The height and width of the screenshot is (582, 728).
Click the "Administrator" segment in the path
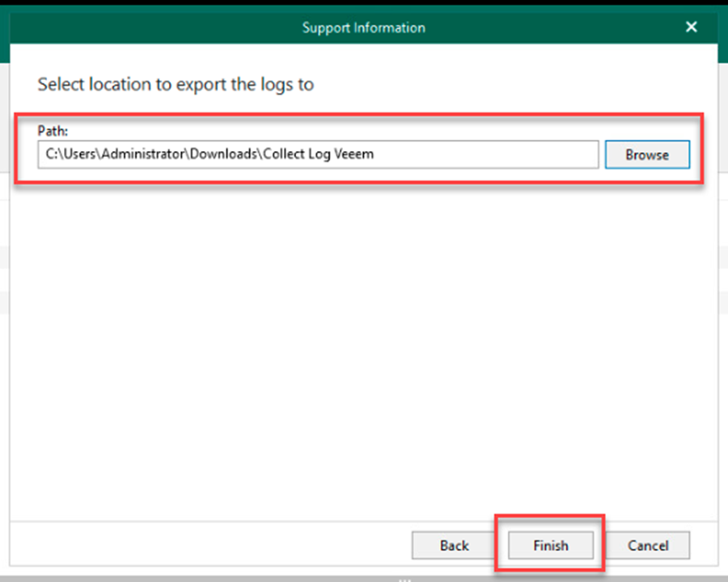tap(144, 154)
